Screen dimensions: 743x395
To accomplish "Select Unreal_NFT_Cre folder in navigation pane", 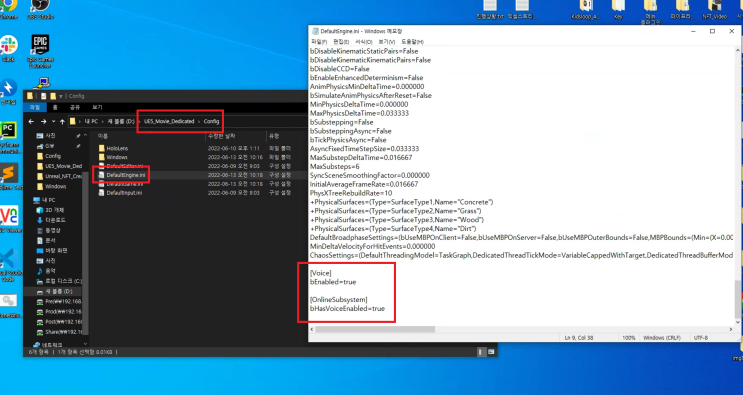I will (59, 176).
